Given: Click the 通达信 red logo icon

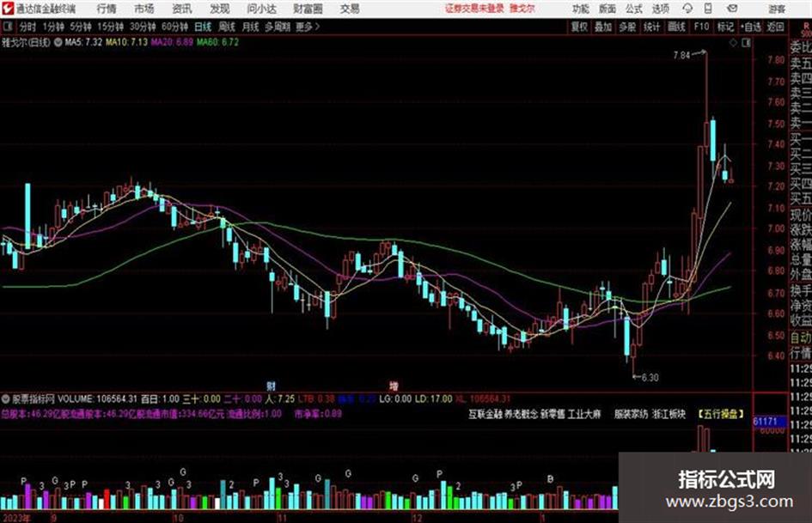Looking at the screenshot, I should [x=7, y=9].
